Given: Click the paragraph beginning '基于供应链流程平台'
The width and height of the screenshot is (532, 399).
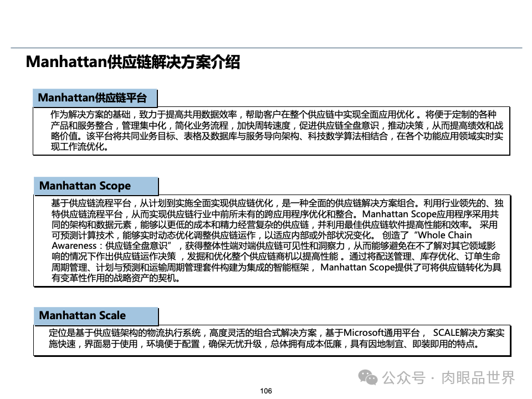Looking at the screenshot, I should coord(277,241).
